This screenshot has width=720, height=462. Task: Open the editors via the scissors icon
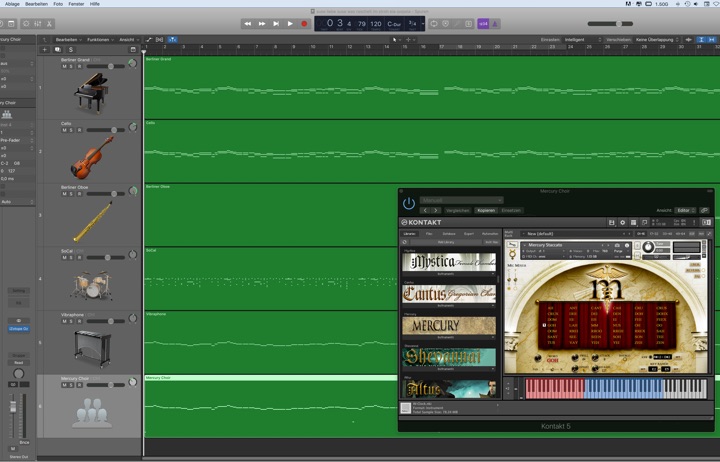click(x=49, y=23)
